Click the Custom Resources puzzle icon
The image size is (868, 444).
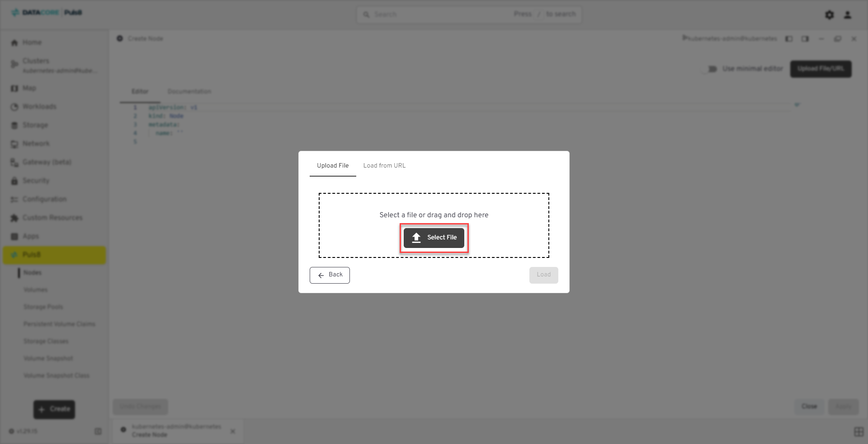[14, 218]
